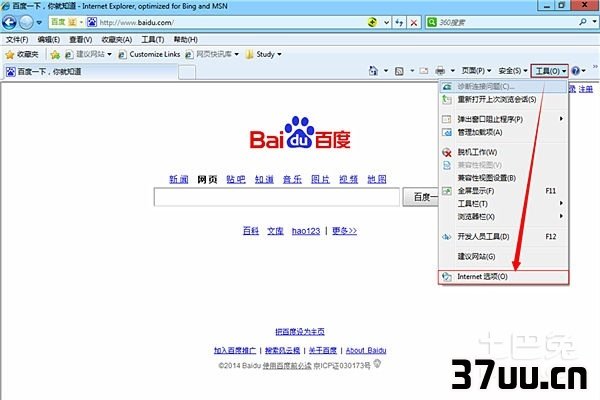Select 诊断连接问题(C) menu entry
600x400 pixels.
pyautogui.click(x=503, y=87)
